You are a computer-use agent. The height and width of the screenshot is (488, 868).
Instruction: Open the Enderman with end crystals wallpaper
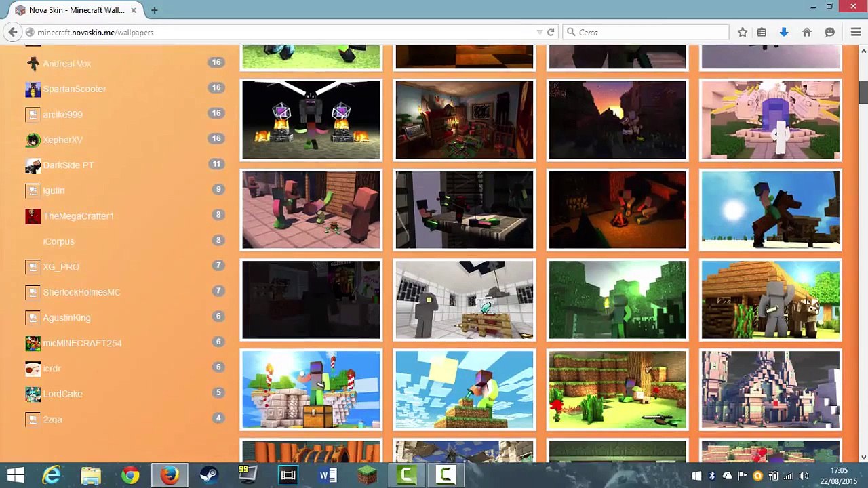[x=311, y=120]
